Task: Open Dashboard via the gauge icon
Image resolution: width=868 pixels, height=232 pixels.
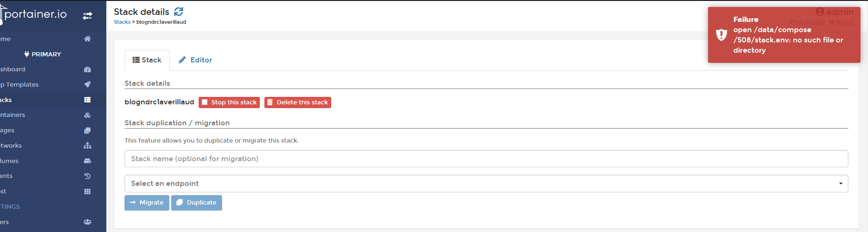Action: 87,69
